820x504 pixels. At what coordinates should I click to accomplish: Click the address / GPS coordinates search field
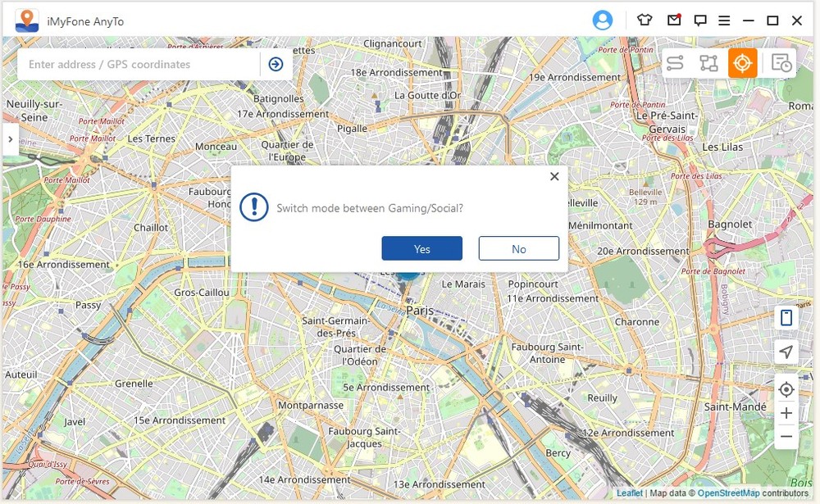139,64
